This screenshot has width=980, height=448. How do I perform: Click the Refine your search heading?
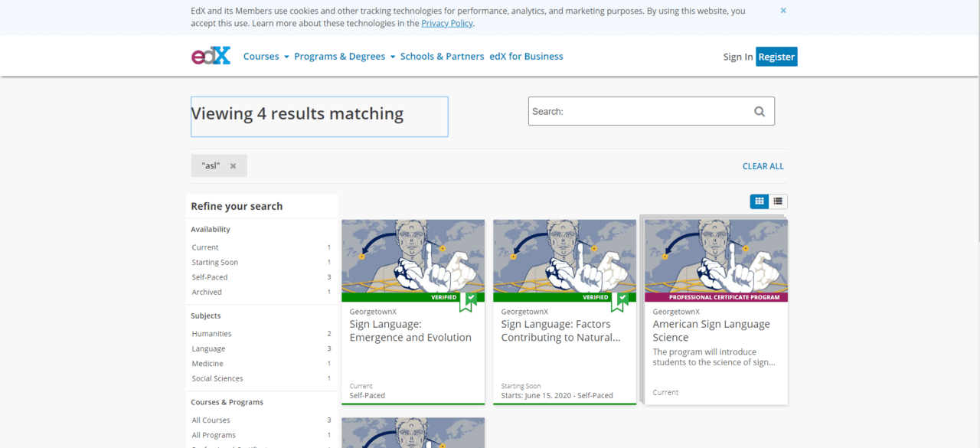click(237, 206)
